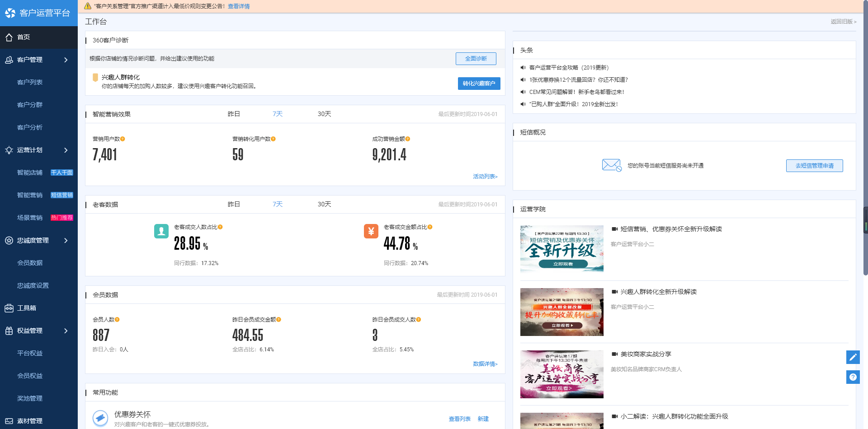
Task: Open 短信营销及优惠券关怀全新升级 video thumbnail
Action: click(561, 249)
